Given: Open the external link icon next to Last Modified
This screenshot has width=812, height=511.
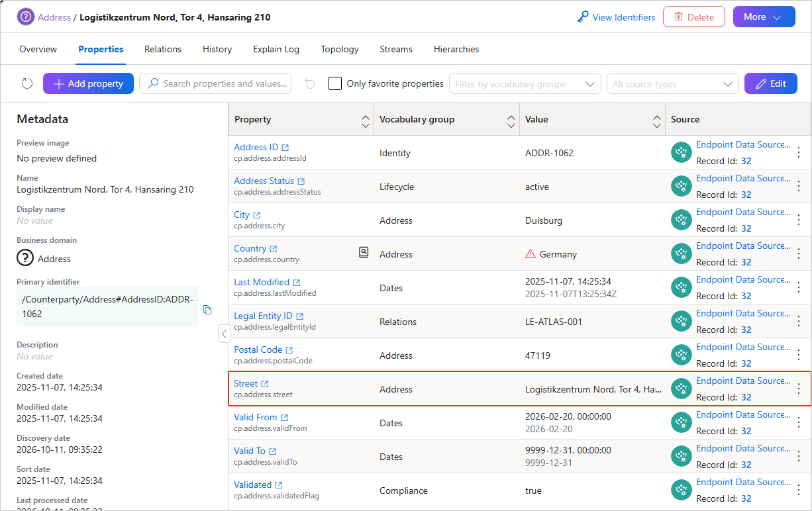Looking at the screenshot, I should [297, 283].
